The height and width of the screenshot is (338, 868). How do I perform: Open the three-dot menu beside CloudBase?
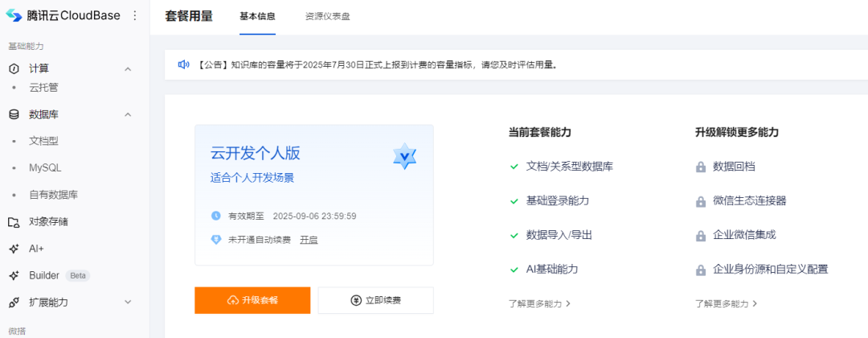[x=134, y=15]
